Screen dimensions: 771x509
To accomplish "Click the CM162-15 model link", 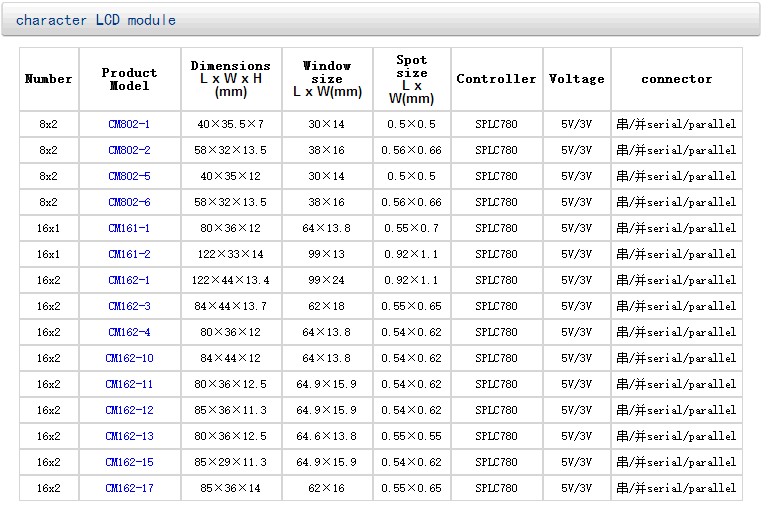I will pyautogui.click(x=129, y=462).
